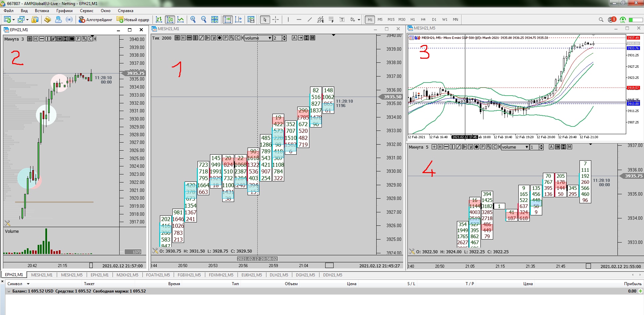Open the Графики menu

65,11
